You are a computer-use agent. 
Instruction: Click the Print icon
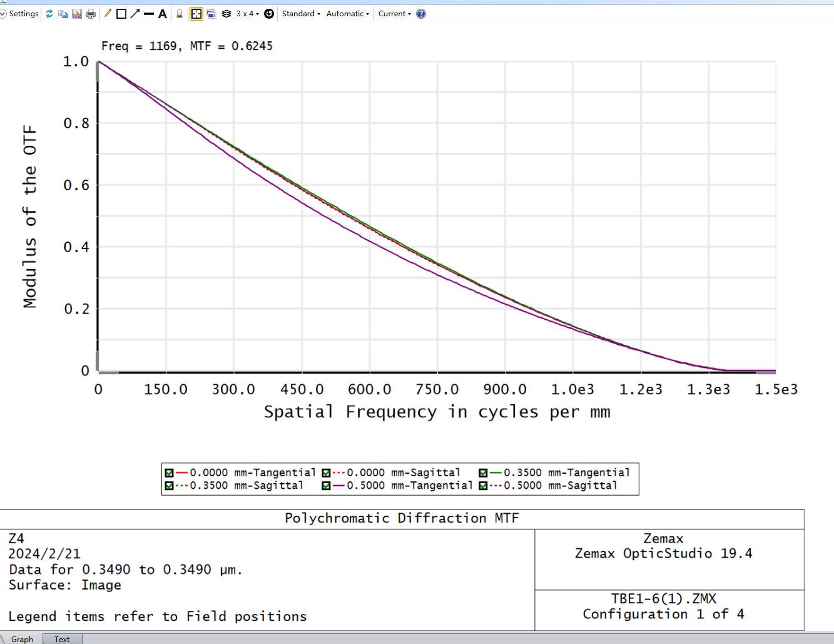pos(91,14)
